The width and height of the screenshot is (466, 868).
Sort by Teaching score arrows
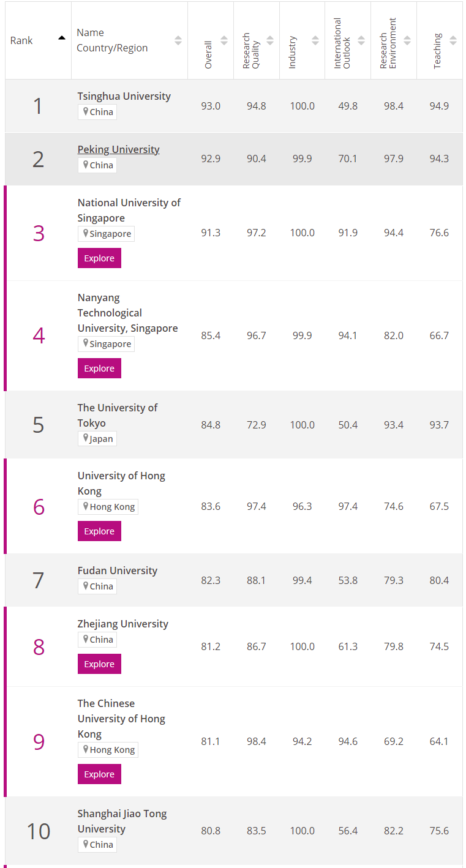(453, 40)
